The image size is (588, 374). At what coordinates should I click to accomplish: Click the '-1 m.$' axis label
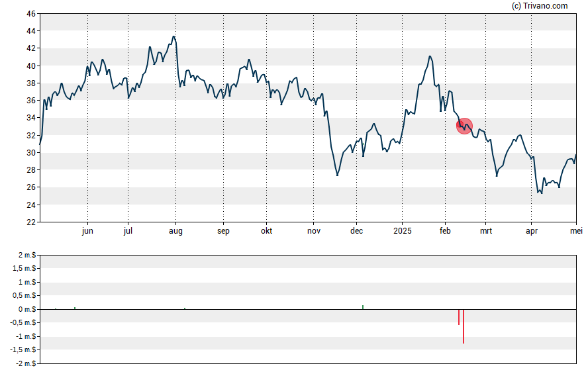26,336
